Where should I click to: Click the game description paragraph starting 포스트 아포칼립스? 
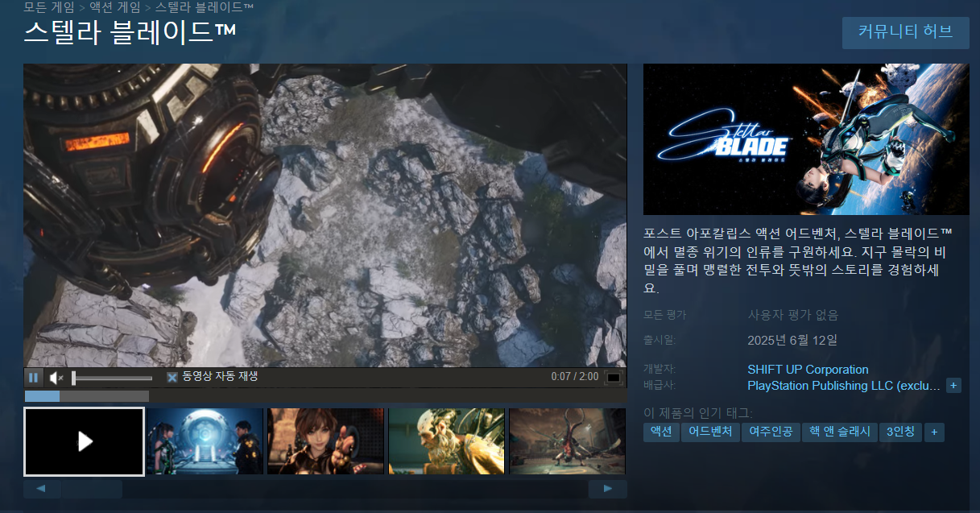pos(799,260)
